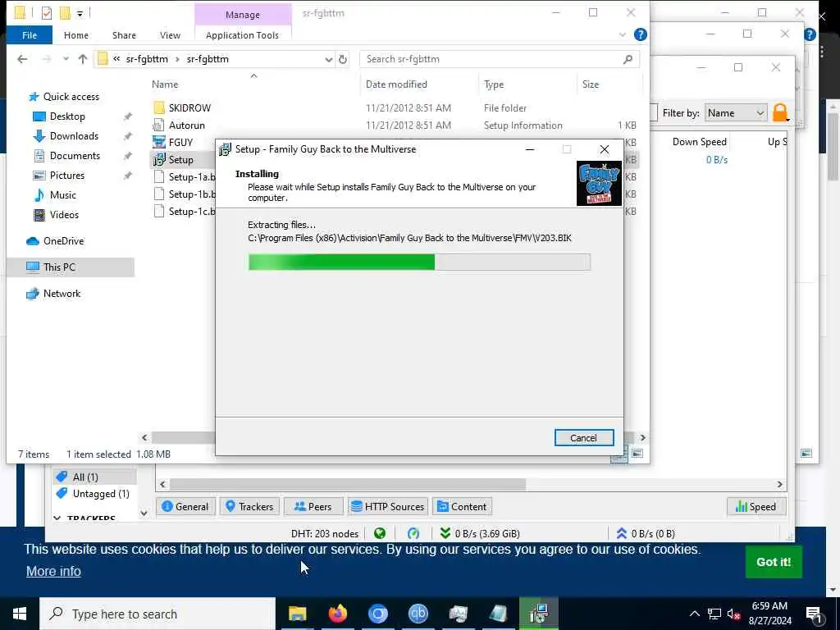Open the File tab in Explorer
This screenshot has height=630, width=840.
(30, 35)
